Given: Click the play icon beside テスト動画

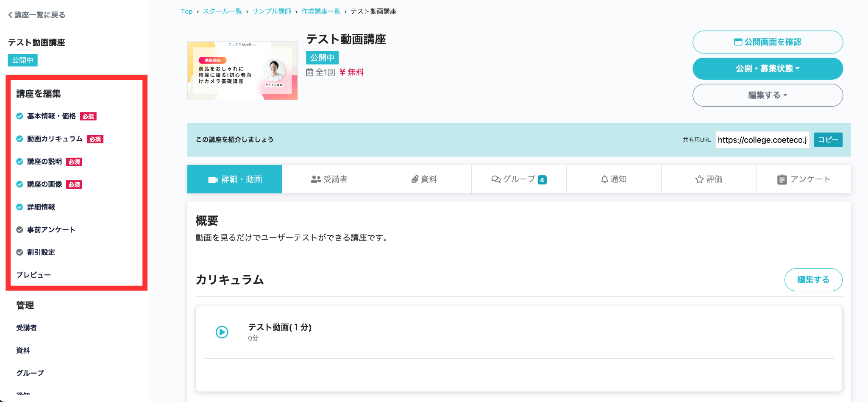Looking at the screenshot, I should coord(222,332).
